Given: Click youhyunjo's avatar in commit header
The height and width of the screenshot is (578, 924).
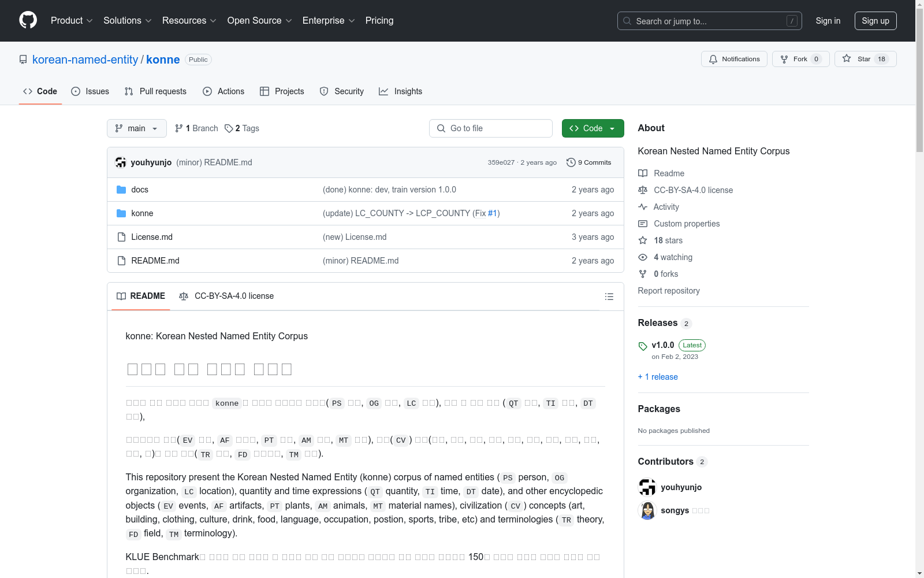Looking at the screenshot, I should [x=121, y=162].
